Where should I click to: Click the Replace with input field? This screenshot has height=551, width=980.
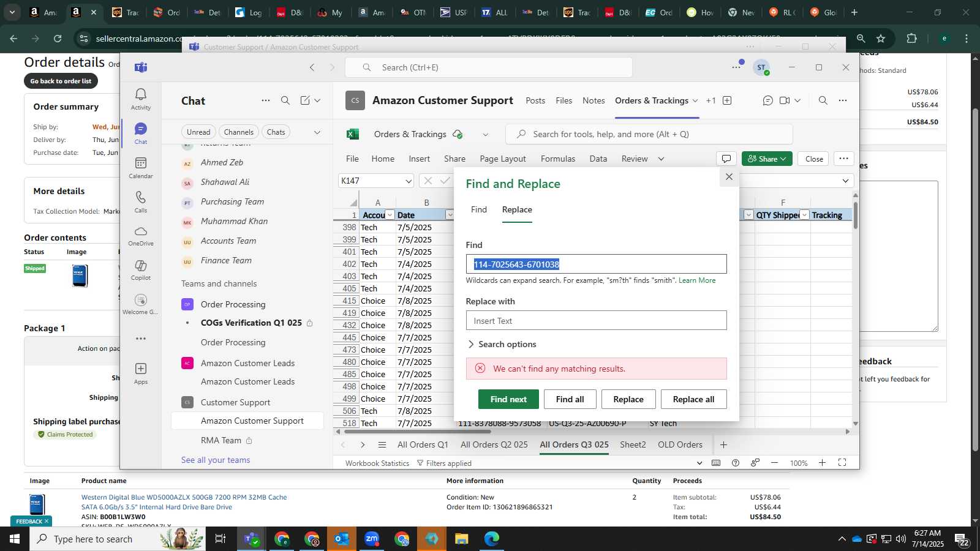(596, 321)
